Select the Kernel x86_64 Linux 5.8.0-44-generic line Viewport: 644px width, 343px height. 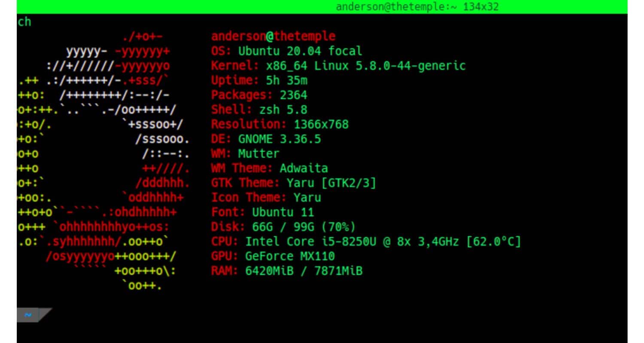(338, 66)
